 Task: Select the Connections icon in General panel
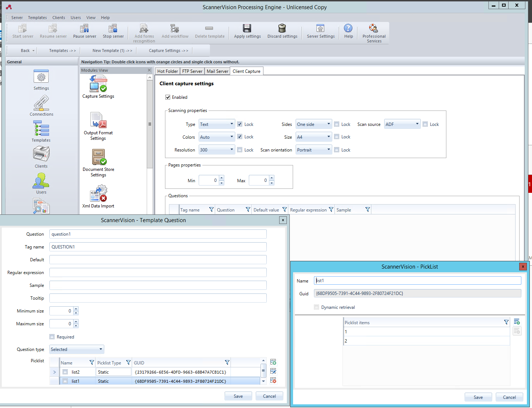41,103
